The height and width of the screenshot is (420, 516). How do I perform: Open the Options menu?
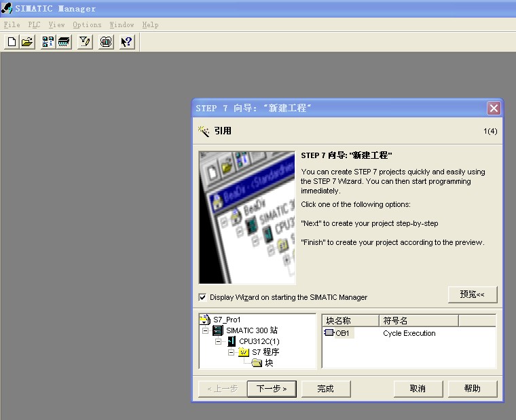pos(87,24)
